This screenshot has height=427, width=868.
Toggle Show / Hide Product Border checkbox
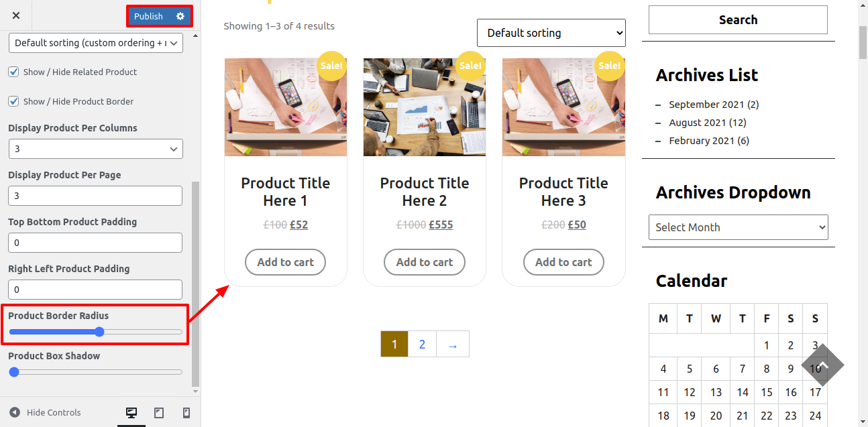(x=13, y=101)
